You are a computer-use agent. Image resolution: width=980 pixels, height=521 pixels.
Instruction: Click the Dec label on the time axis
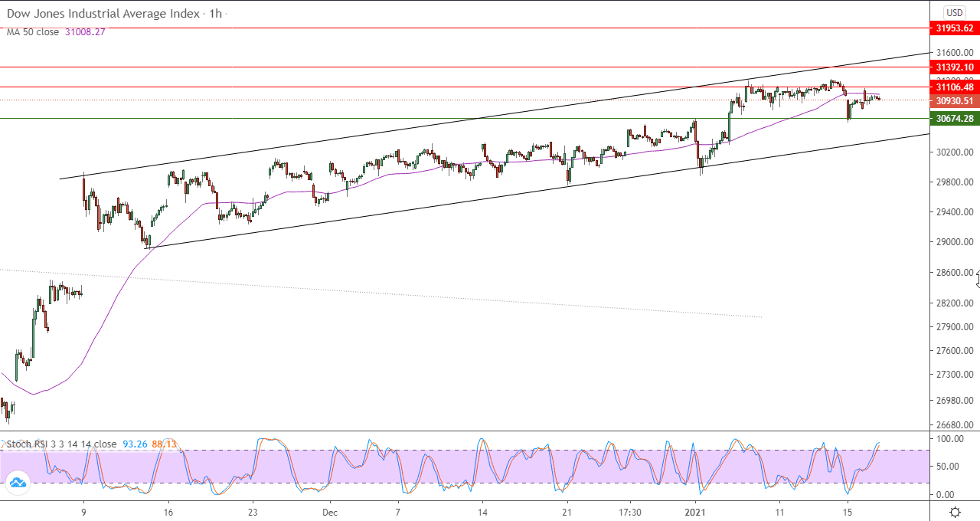point(330,511)
